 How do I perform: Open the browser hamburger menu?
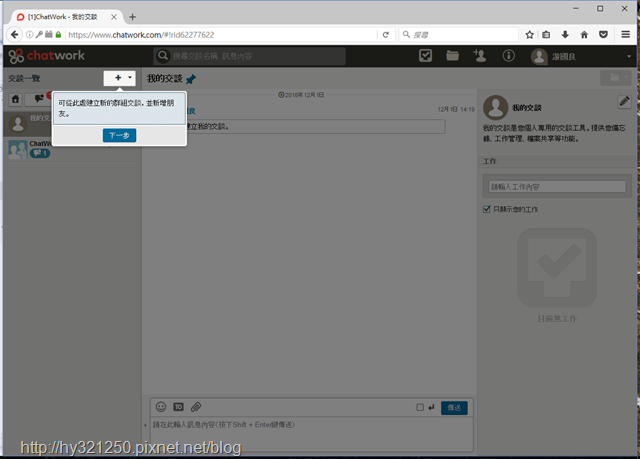625,35
